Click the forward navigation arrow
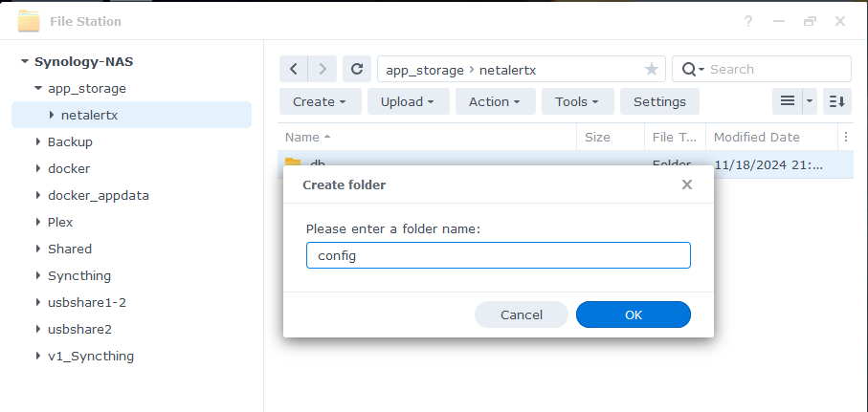Screen dimensions: 868x412 (x=323, y=69)
